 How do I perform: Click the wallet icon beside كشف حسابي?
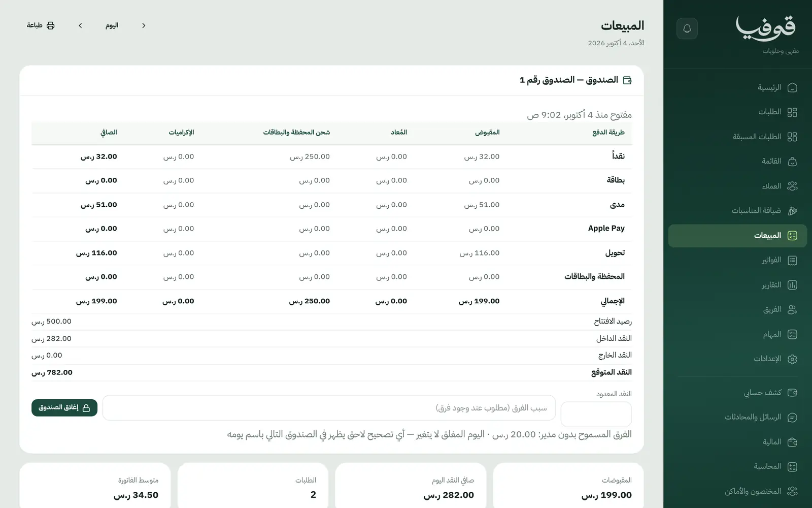792,393
